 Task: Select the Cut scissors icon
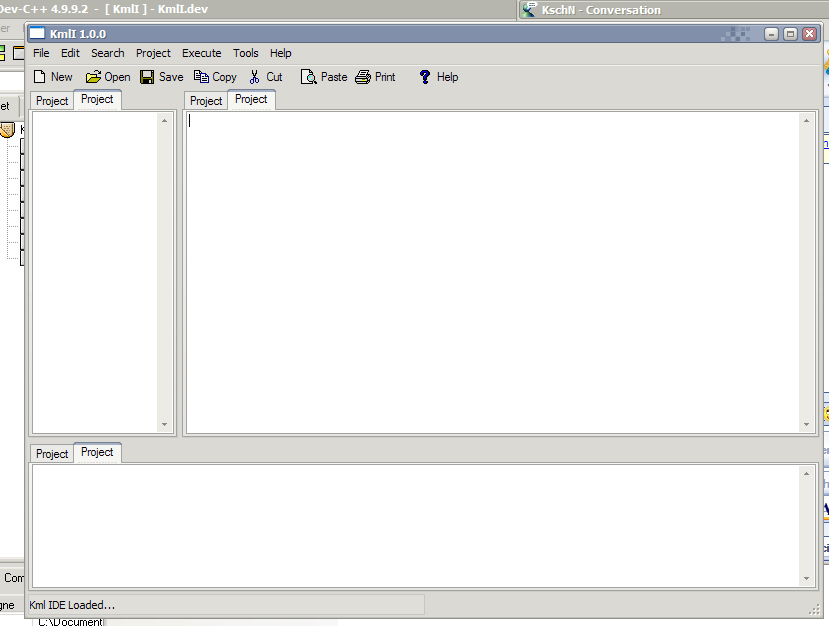[x=254, y=77]
